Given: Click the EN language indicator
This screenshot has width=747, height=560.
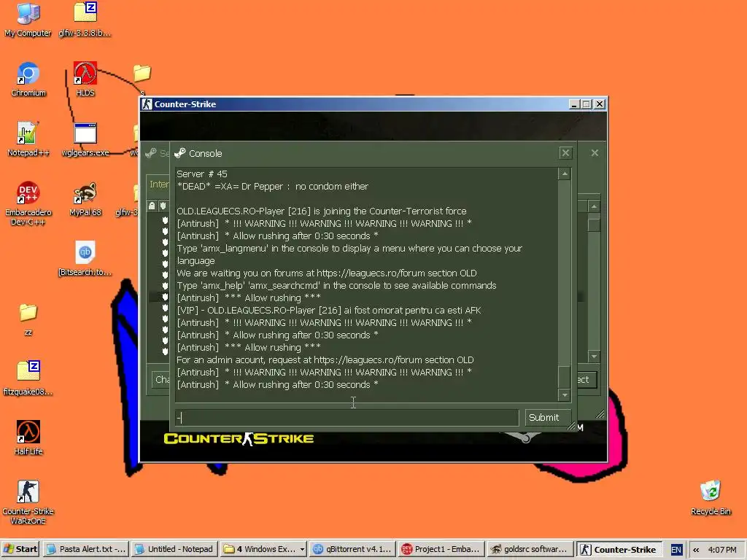Looking at the screenshot, I should pyautogui.click(x=676, y=550).
